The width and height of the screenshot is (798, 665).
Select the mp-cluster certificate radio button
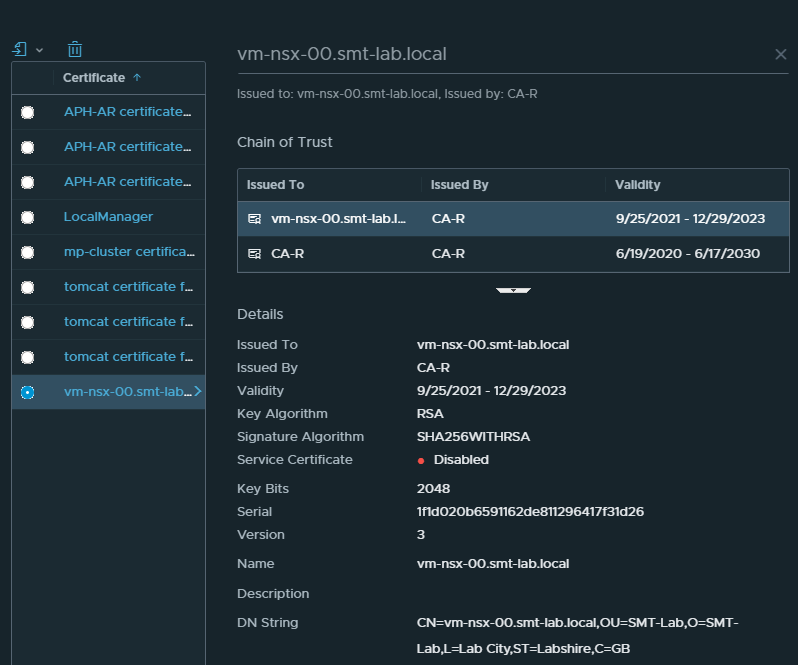(27, 252)
